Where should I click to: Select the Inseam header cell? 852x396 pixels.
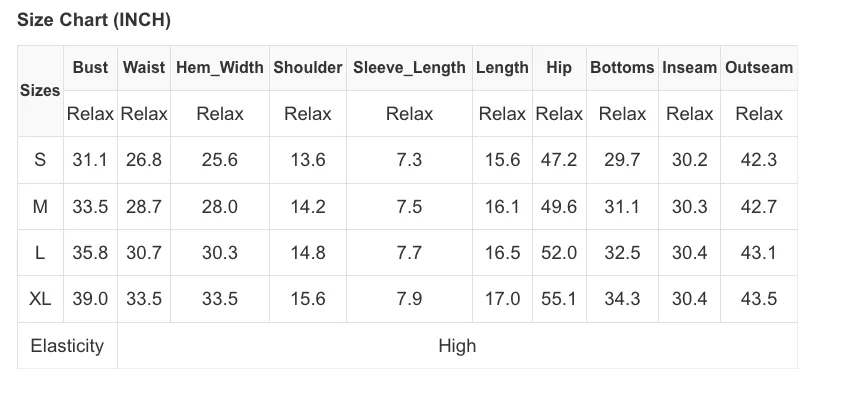point(690,68)
